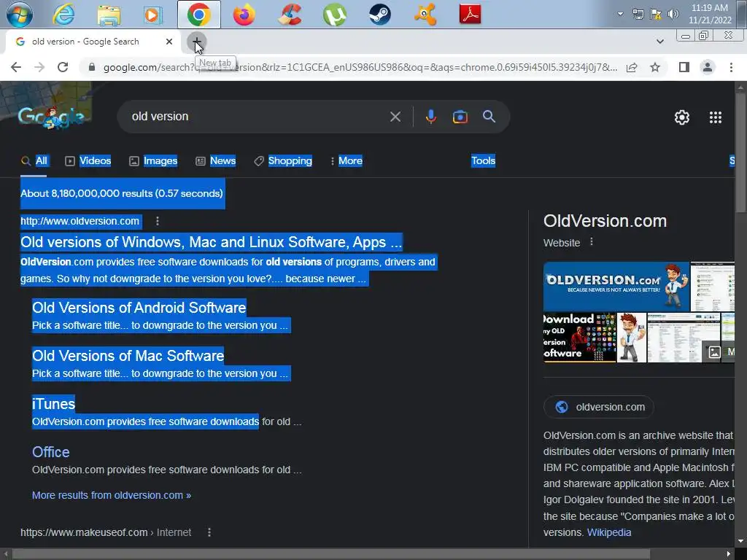Clear search text with the X icon

click(x=395, y=117)
